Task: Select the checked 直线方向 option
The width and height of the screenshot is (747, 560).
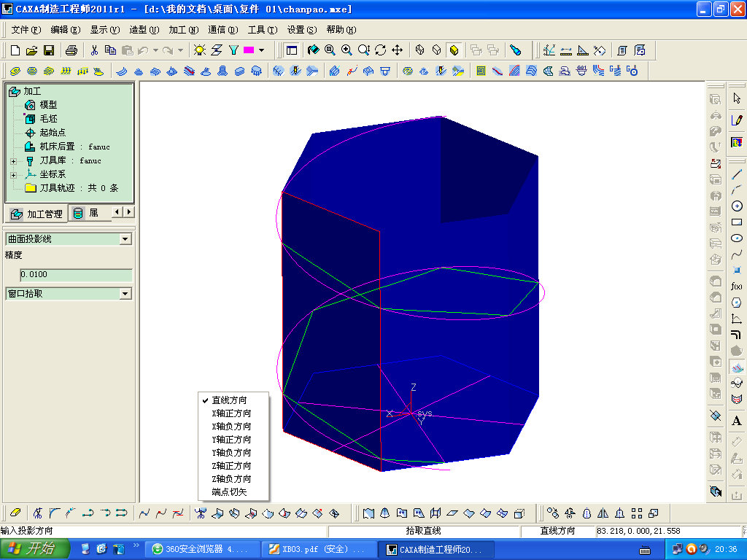Action: (x=229, y=400)
